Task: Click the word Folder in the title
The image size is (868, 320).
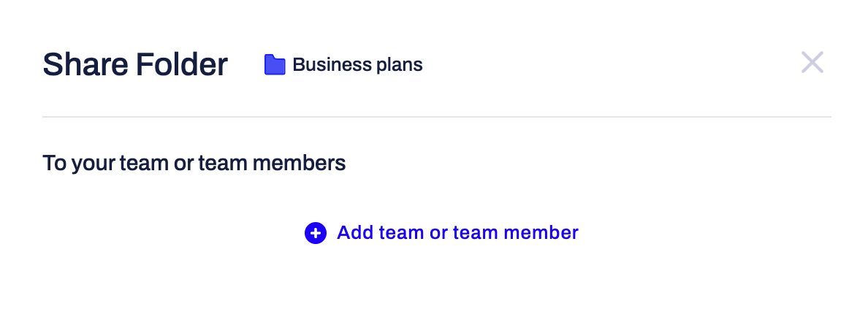Action: click(x=182, y=64)
